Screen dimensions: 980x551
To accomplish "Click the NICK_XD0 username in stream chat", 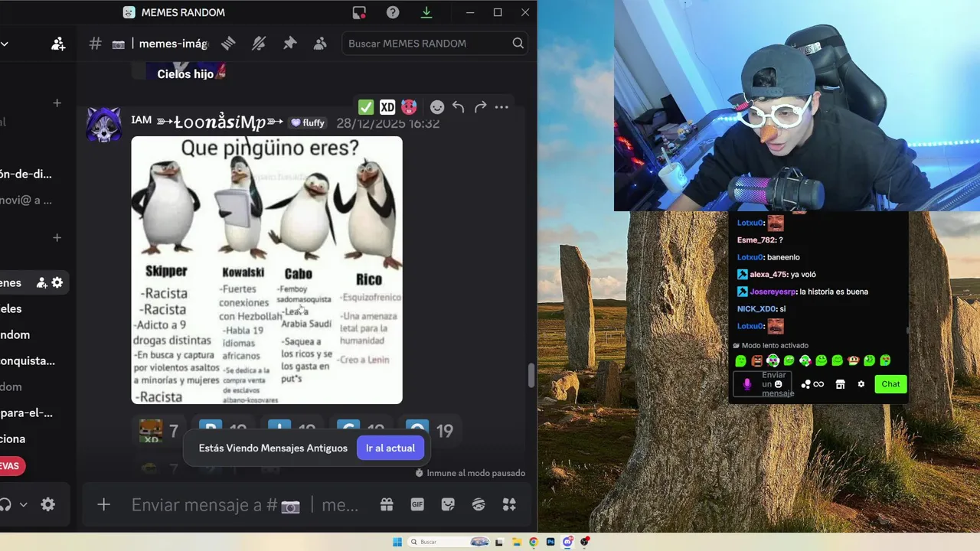I will [756, 308].
